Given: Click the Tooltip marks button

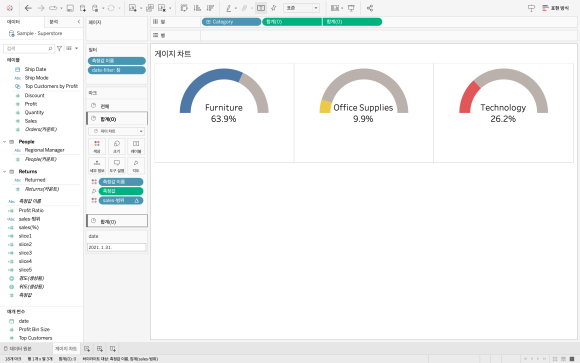Looking at the screenshot, I should 117,166.
